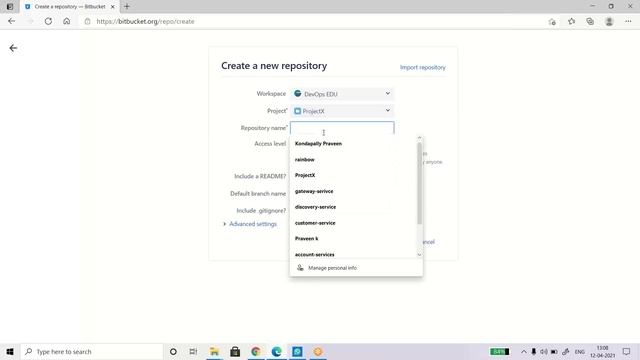Open File Explorer from taskbar
The image size is (640, 360).
tap(214, 351)
